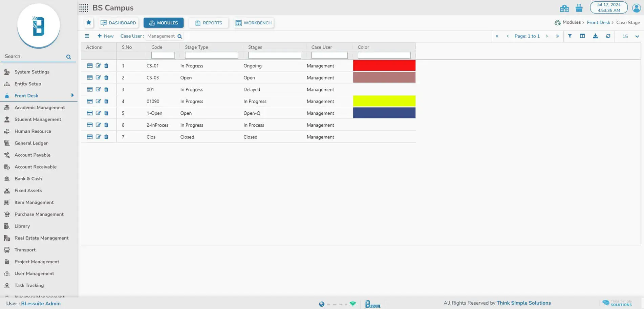Open the Case User Management lookup

point(180,36)
